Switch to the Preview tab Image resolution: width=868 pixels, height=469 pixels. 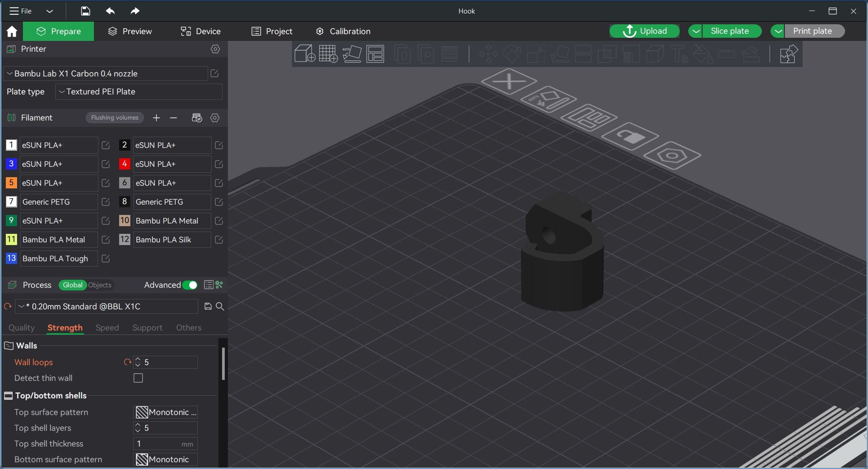[130, 31]
